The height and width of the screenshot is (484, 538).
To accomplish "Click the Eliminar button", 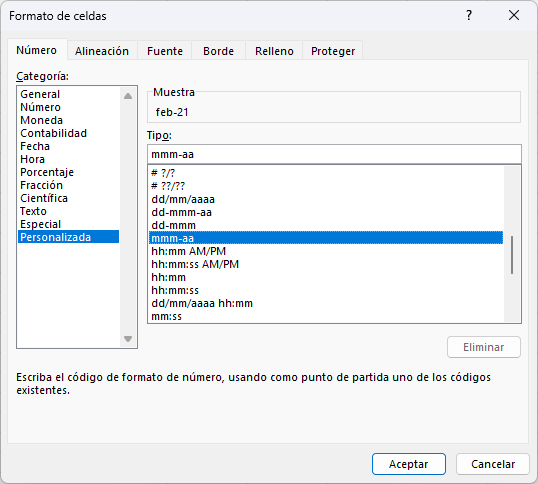I will point(484,347).
